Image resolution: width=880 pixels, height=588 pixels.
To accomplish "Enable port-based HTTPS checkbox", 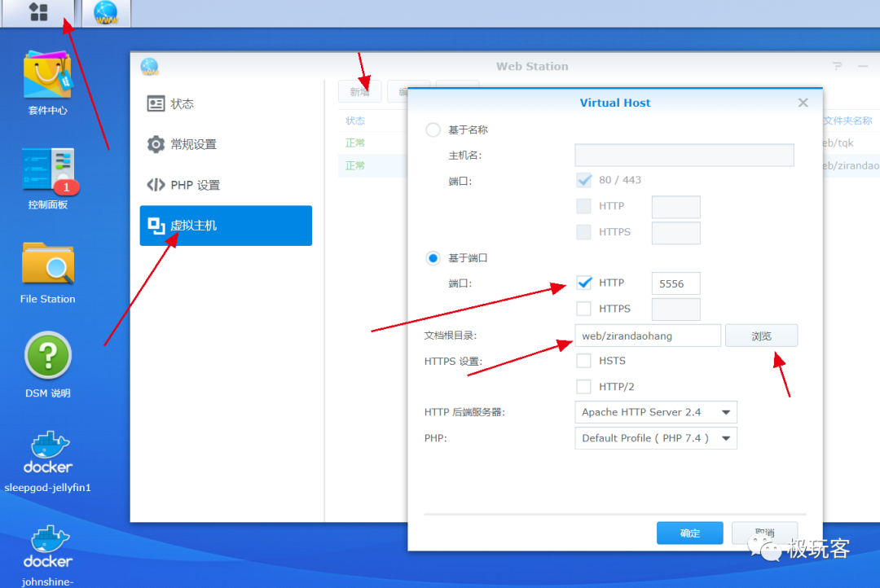I will [583, 309].
